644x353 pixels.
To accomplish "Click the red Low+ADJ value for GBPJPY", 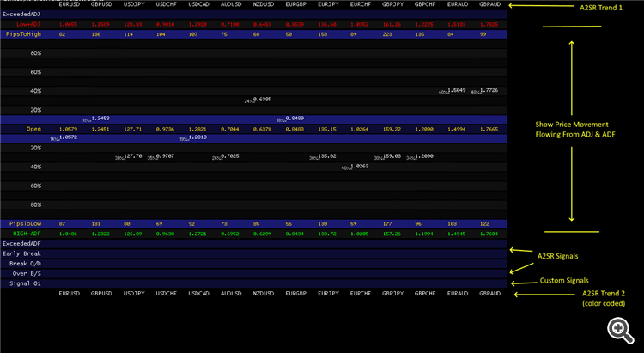I will pyautogui.click(x=392, y=25).
